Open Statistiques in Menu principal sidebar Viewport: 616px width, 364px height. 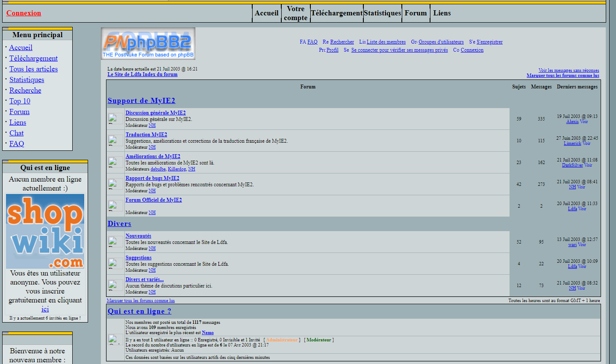pyautogui.click(x=27, y=79)
